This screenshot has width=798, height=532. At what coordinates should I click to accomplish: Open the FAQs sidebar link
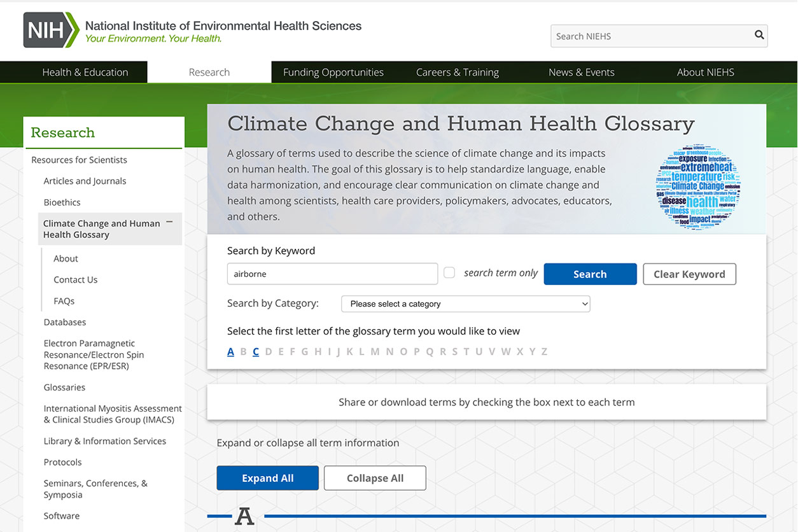pos(64,301)
